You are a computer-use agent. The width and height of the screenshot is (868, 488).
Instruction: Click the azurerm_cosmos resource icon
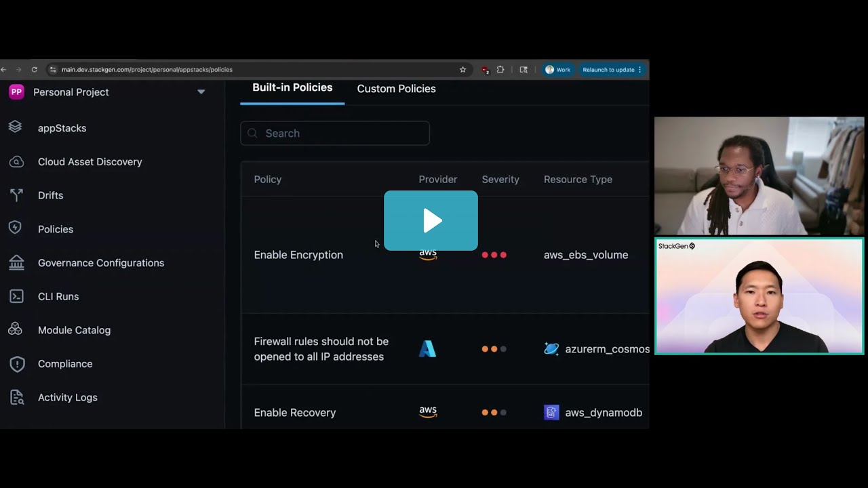(551, 349)
